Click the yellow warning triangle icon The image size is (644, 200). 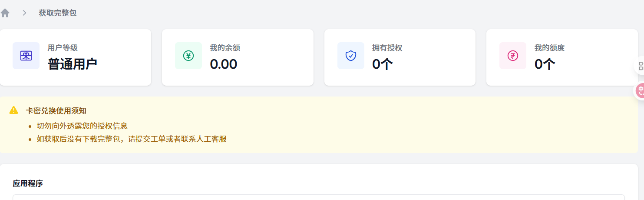point(14,110)
